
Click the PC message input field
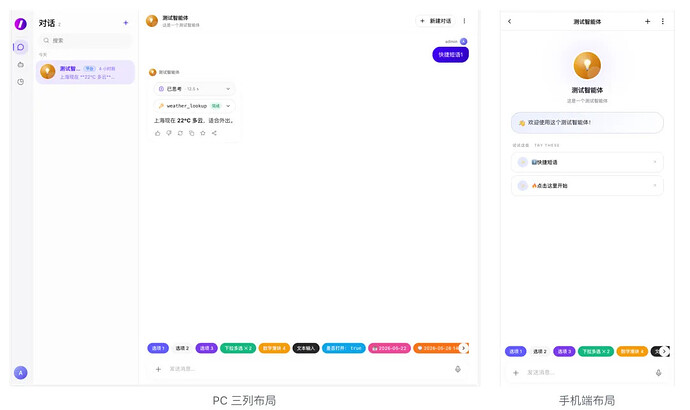point(308,369)
